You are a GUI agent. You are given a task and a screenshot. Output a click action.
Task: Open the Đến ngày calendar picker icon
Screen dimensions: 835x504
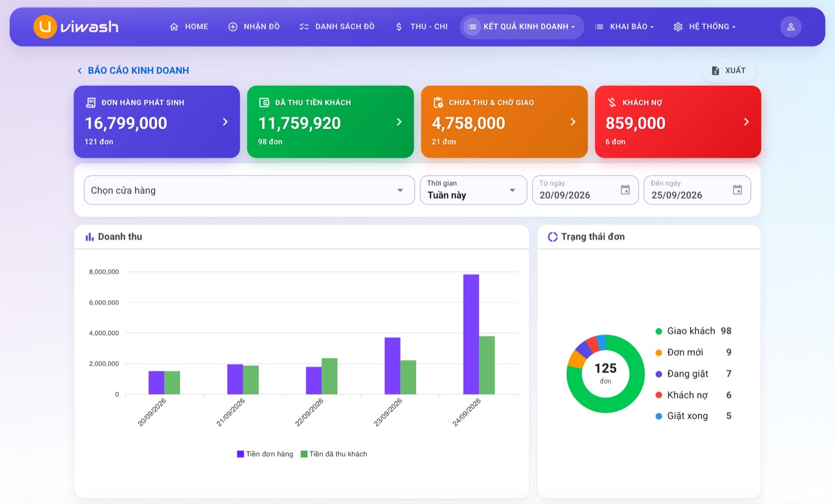[x=737, y=190]
